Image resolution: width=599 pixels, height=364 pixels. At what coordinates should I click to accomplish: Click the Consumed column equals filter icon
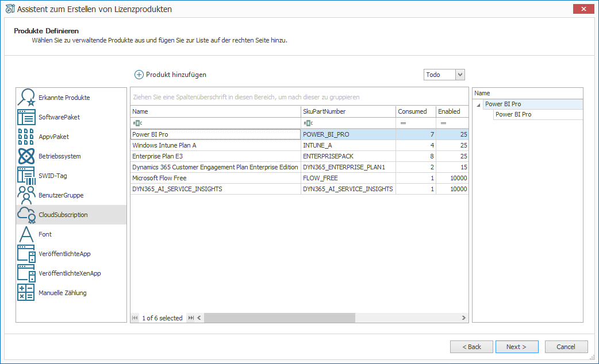403,123
